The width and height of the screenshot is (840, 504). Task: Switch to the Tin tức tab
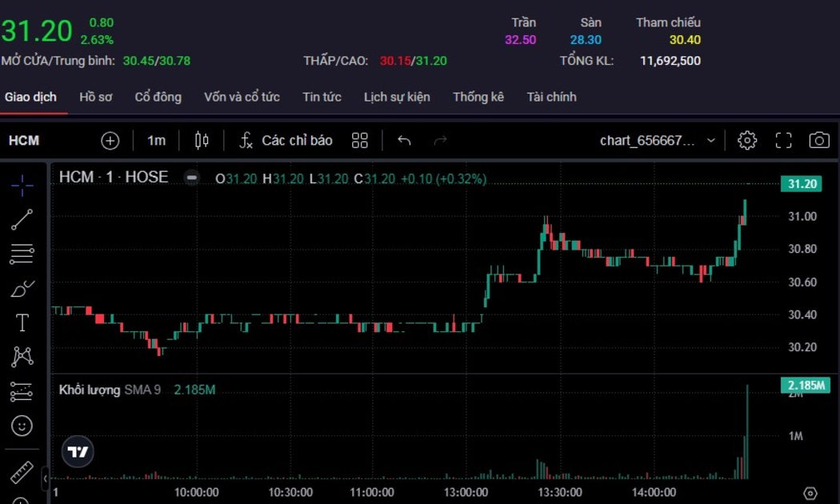(x=322, y=97)
